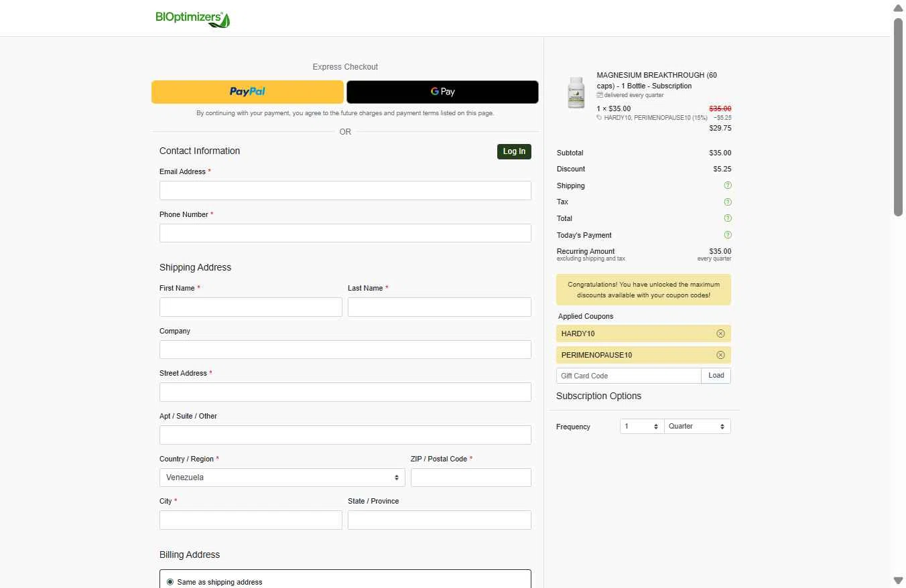The width and height of the screenshot is (906, 588).
Task: Open the Total help question icon
Action: click(x=728, y=218)
